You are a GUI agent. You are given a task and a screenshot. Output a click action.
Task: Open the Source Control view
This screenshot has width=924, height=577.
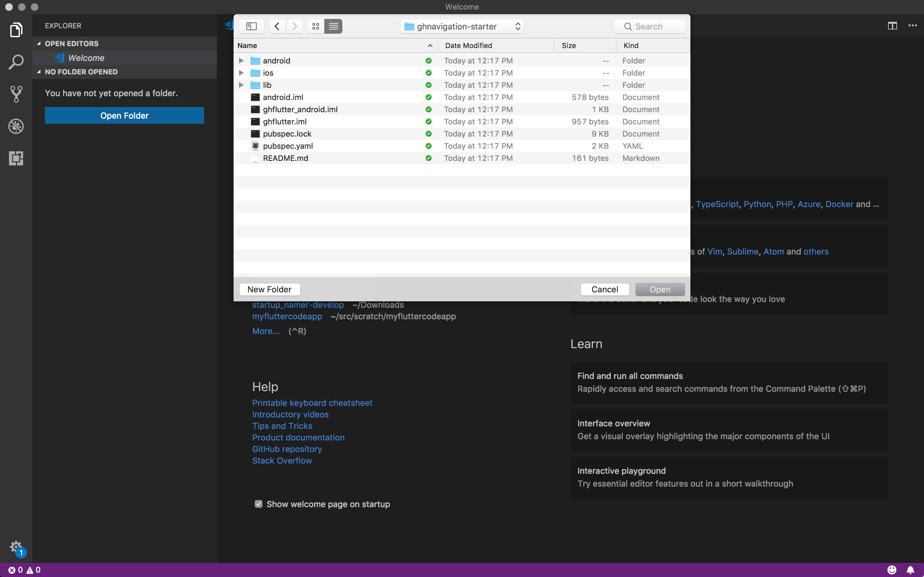point(16,94)
